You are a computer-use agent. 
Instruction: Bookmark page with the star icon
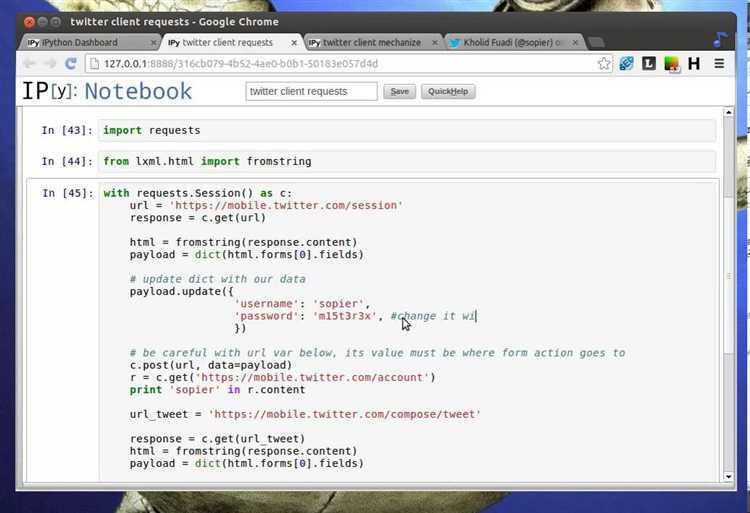[x=604, y=64]
